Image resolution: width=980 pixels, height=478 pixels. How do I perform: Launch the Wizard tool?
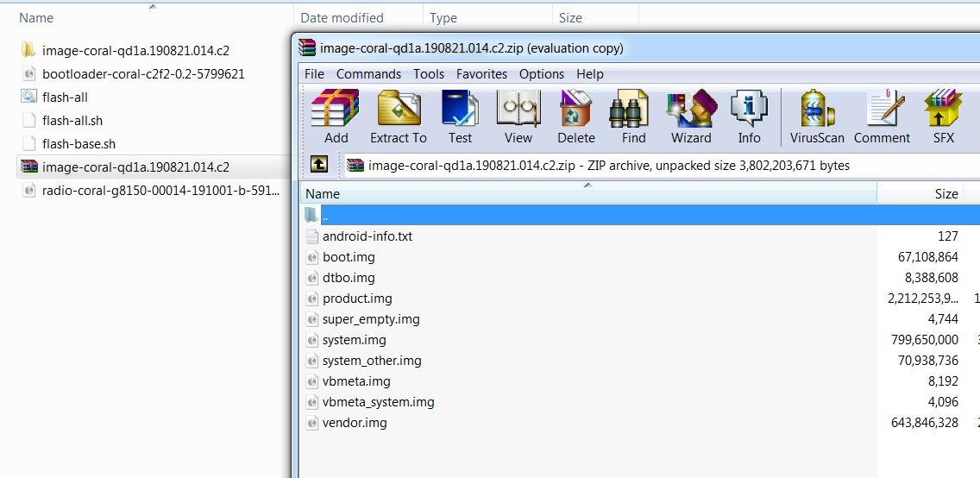tap(691, 116)
